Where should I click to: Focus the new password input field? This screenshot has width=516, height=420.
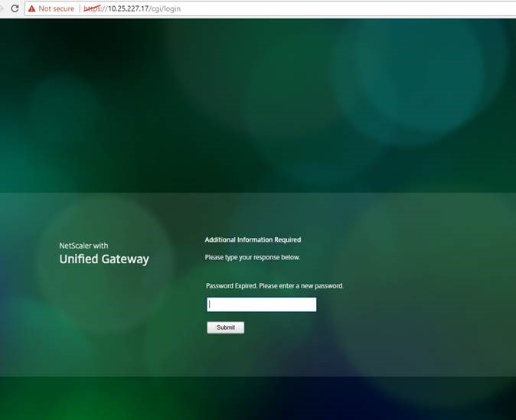point(262,304)
